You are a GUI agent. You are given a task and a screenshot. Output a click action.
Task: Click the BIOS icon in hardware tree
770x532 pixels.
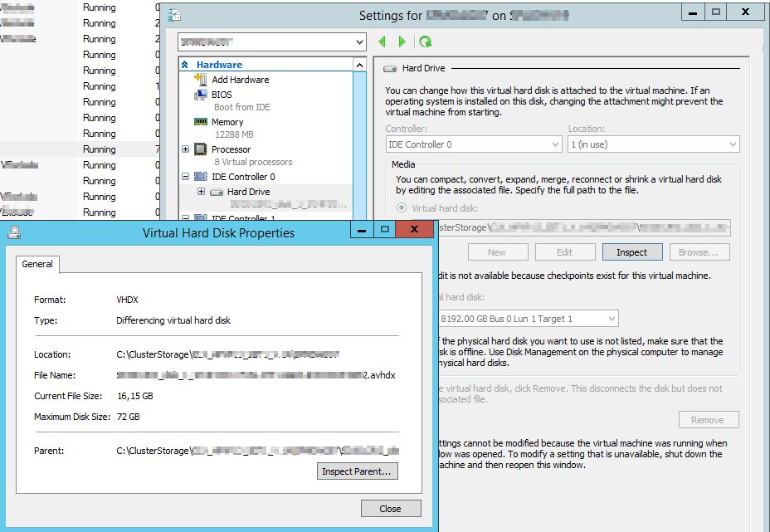(x=200, y=95)
